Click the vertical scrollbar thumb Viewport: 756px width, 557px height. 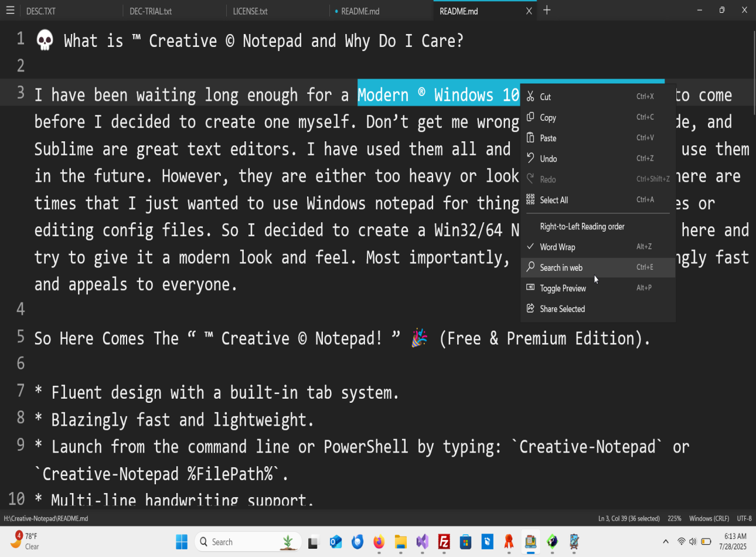click(x=754, y=72)
